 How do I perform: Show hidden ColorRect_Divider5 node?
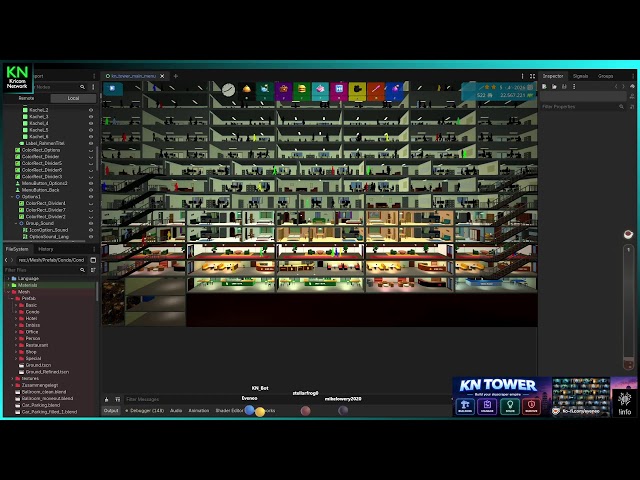(x=91, y=163)
